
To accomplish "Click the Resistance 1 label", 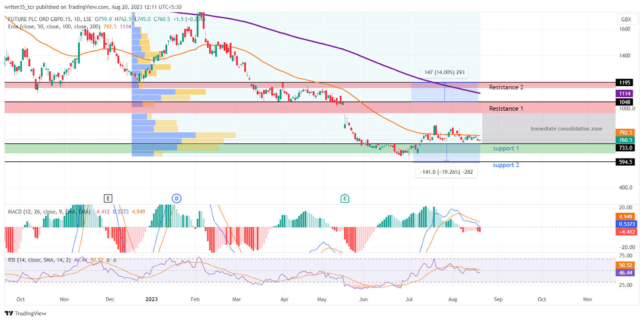I will tap(506, 109).
